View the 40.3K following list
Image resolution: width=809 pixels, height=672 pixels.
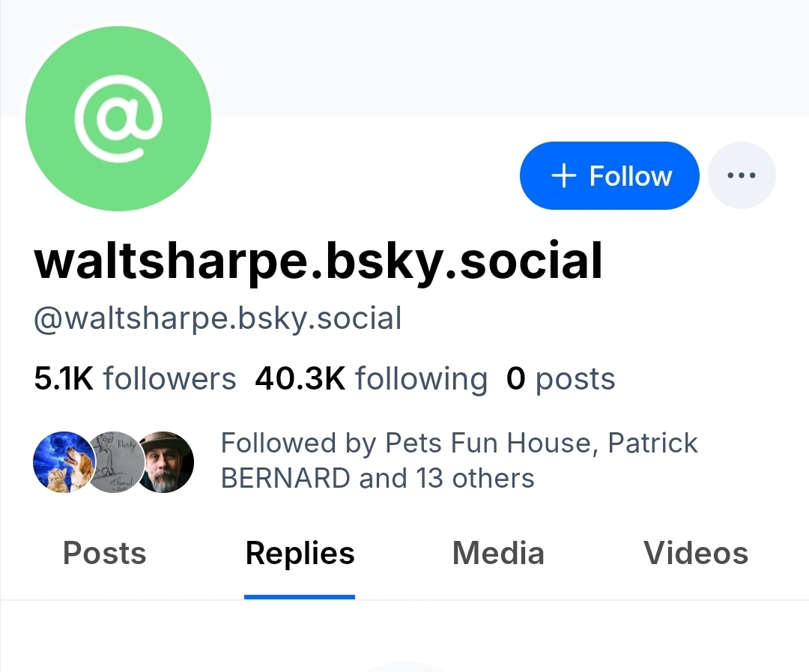pyautogui.click(x=371, y=379)
